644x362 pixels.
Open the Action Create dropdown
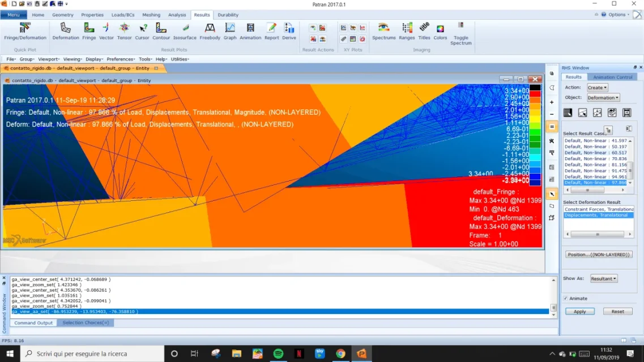pyautogui.click(x=597, y=87)
